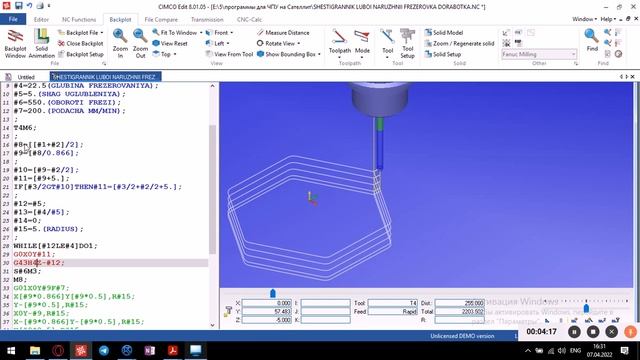Open the Fanuc Milling machine type combo box
This screenshot has width=640, height=360.
539,54
